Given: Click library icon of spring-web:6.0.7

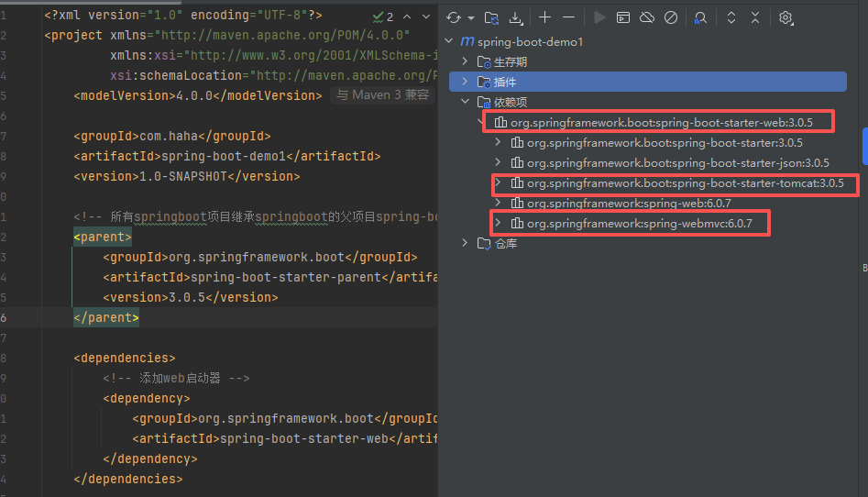Looking at the screenshot, I should click(x=517, y=203).
